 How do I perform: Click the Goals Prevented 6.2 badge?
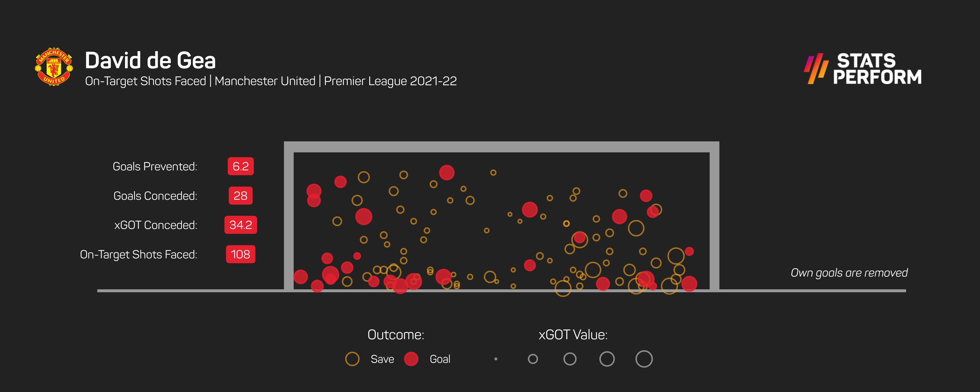tap(240, 166)
